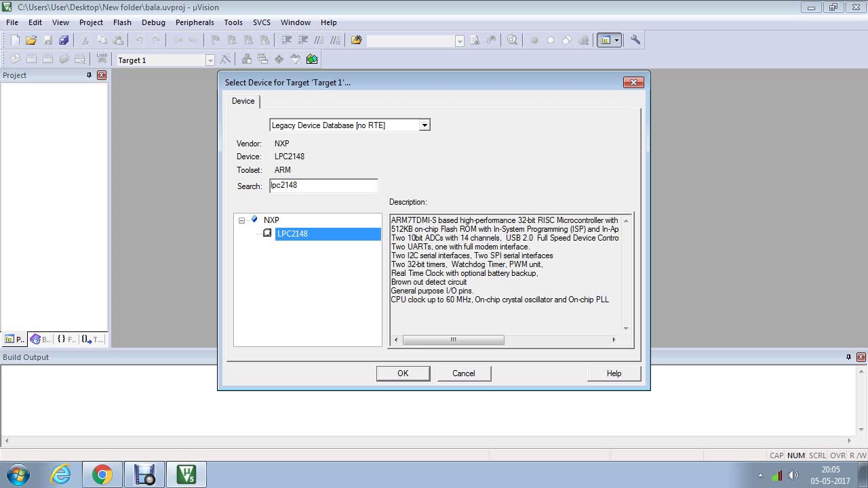Click the Cut scissors icon
Screen dimensions: 868x488
[85, 40]
